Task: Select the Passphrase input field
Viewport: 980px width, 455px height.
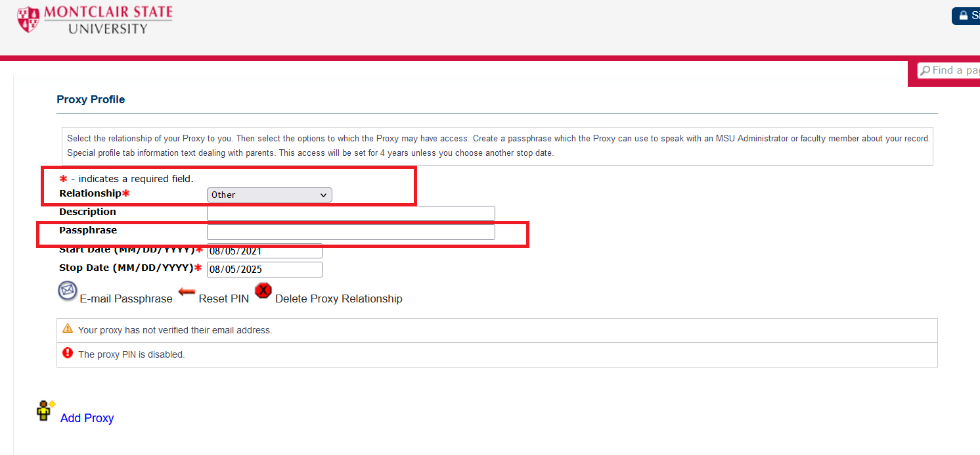Action: tap(351, 231)
